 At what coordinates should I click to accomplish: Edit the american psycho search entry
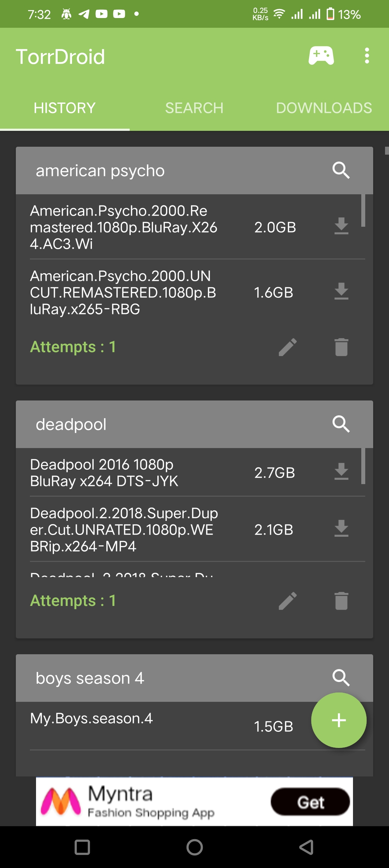point(288,347)
